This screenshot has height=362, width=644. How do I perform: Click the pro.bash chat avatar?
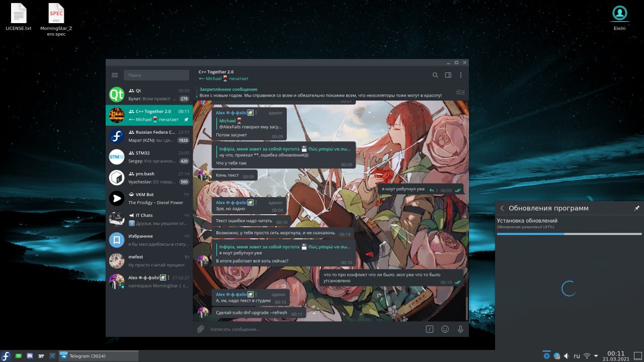(x=117, y=177)
